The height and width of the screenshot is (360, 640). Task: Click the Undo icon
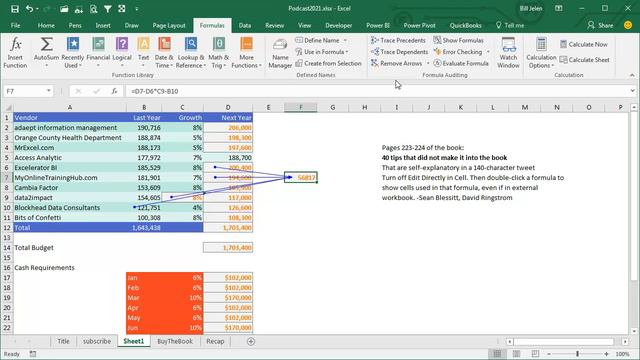[x=29, y=9]
